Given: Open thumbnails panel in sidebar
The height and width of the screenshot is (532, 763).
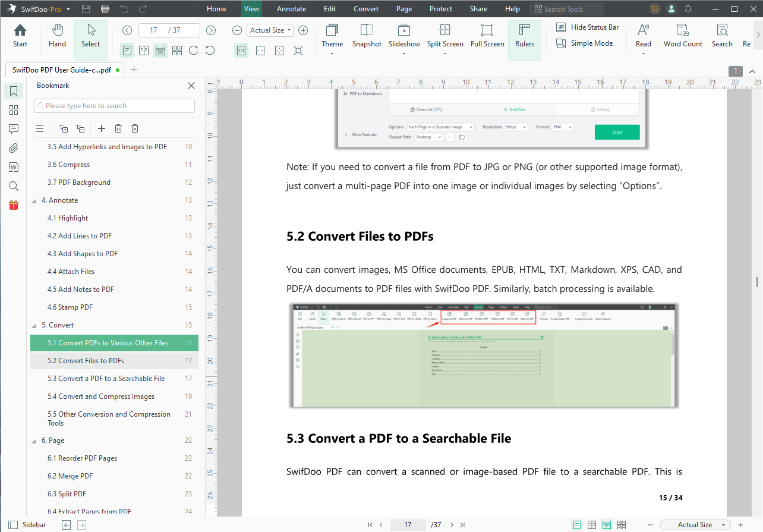Looking at the screenshot, I should coord(14,110).
